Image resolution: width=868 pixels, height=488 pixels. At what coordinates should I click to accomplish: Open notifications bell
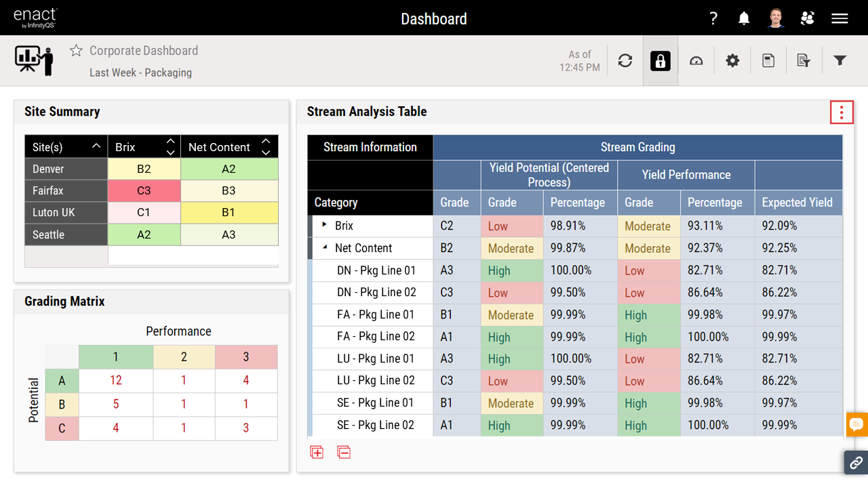744,18
